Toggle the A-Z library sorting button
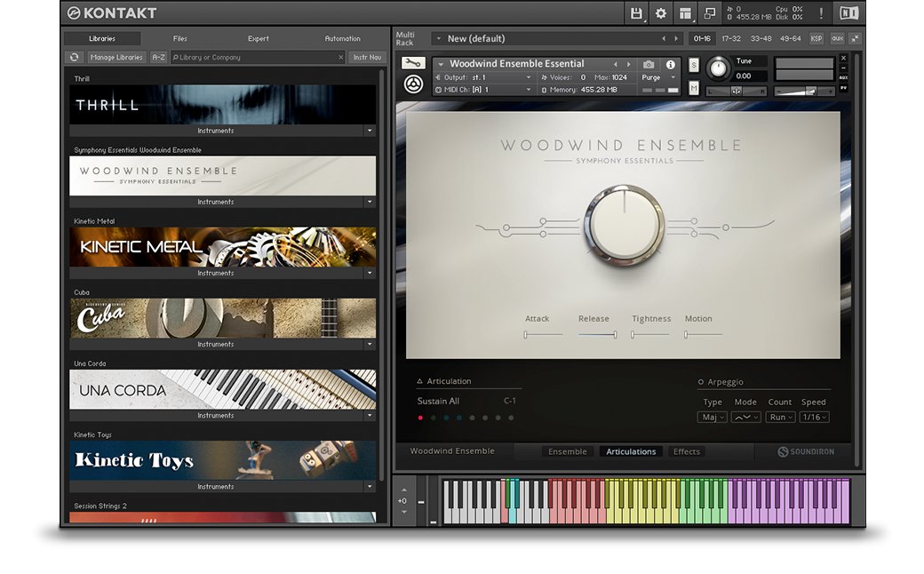 tap(157, 56)
